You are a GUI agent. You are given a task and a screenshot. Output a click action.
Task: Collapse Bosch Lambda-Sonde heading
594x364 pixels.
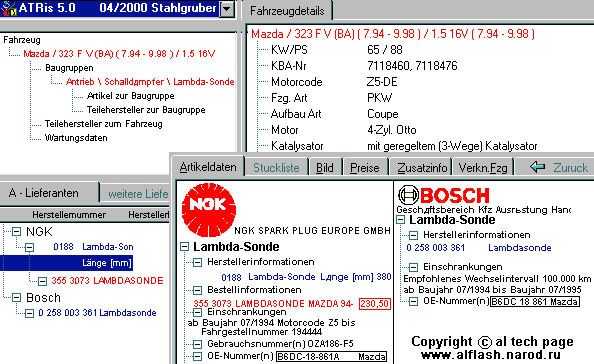point(400,220)
